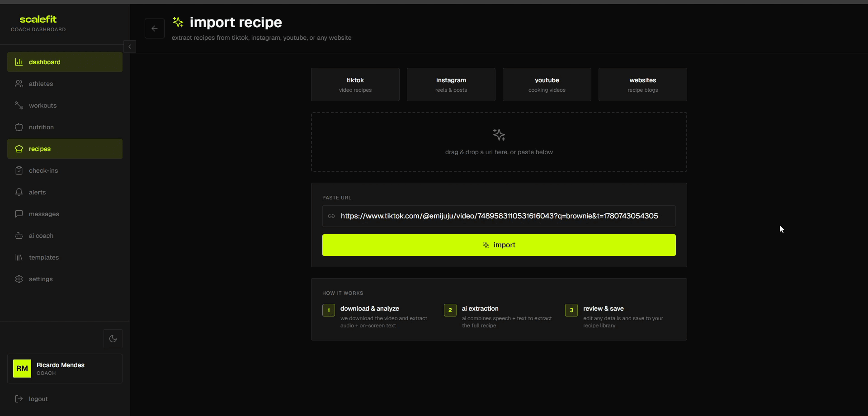Click the RM avatar badge
The image size is (868, 416).
click(22, 369)
